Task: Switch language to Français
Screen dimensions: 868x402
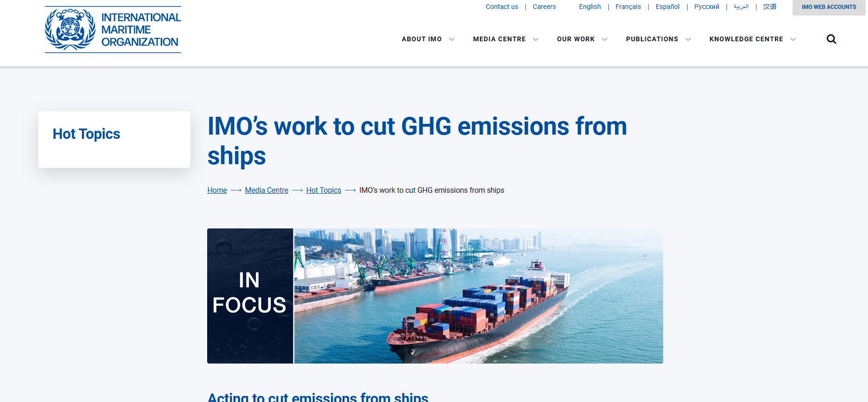Action: coord(628,7)
